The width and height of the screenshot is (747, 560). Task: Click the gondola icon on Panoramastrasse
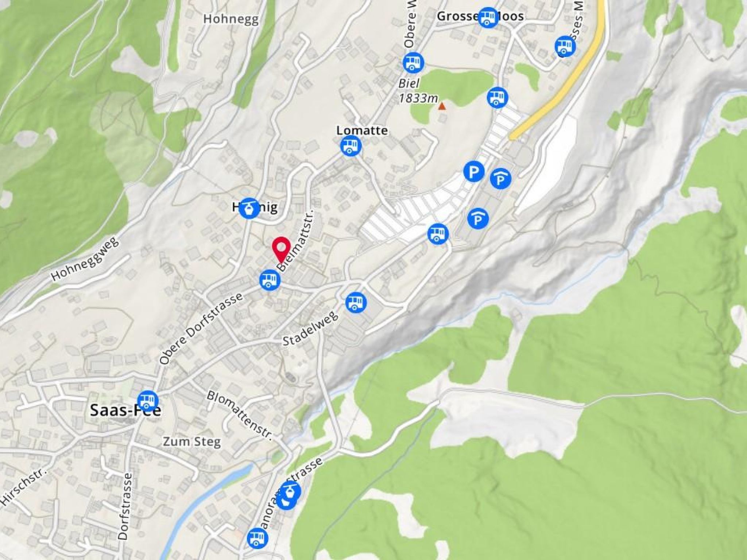[290, 491]
